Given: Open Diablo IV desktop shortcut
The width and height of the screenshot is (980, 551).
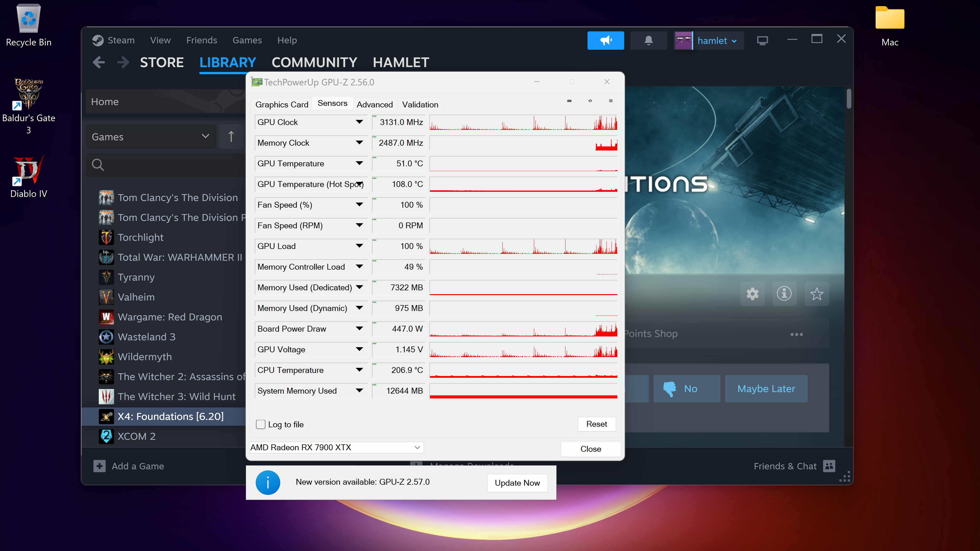Looking at the screenshot, I should pyautogui.click(x=29, y=177).
